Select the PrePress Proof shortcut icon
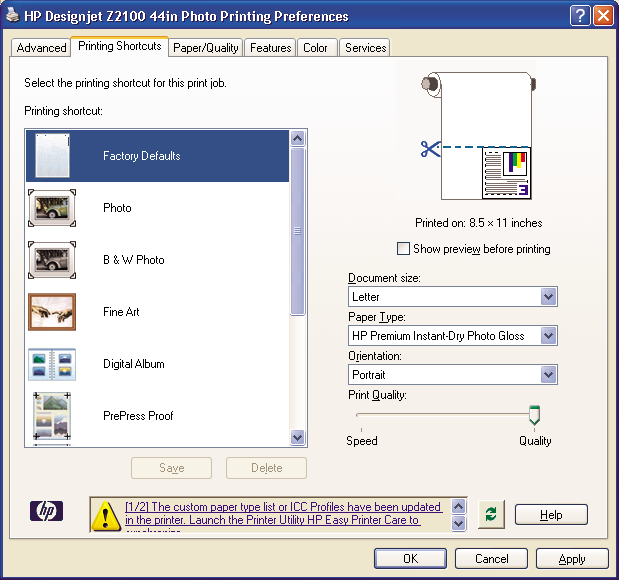Viewport: 619px width, 580px height. point(52,416)
